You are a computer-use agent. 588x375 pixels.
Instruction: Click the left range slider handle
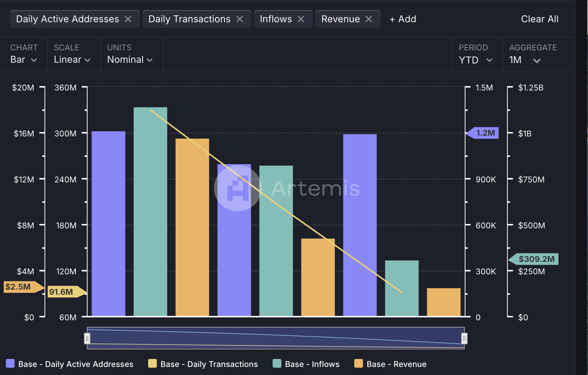pos(87,339)
